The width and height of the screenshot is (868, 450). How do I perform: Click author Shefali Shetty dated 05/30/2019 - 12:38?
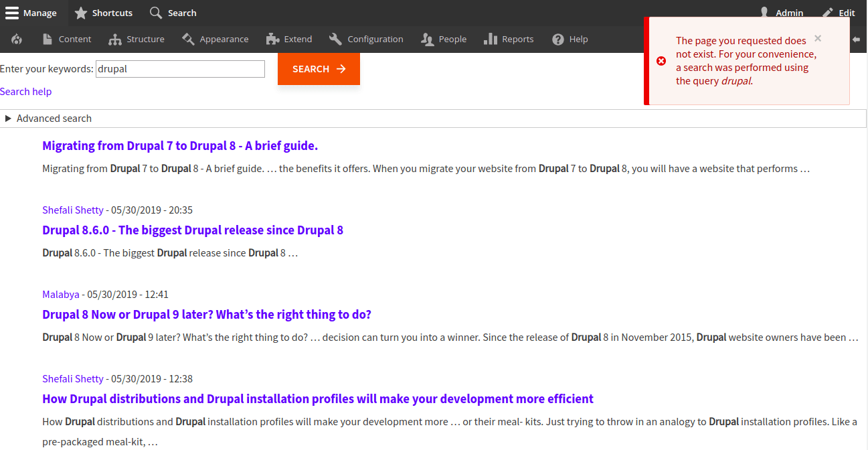pyautogui.click(x=73, y=379)
